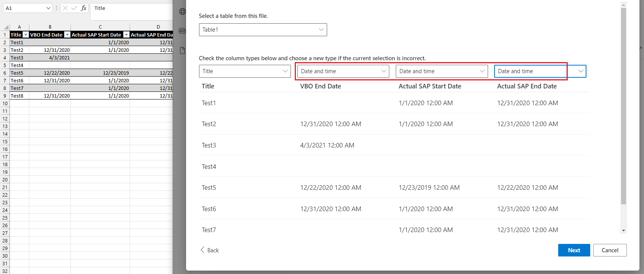Click 12/22/2020 cell in Excel column B

pyautogui.click(x=50, y=73)
